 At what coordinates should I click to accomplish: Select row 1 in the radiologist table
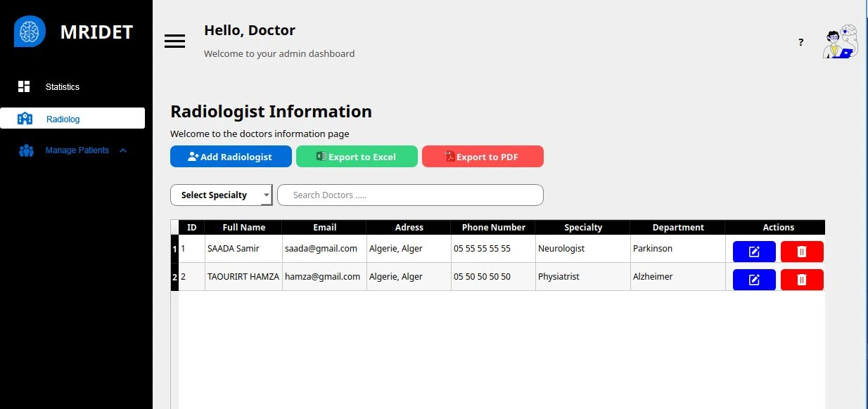coord(174,249)
